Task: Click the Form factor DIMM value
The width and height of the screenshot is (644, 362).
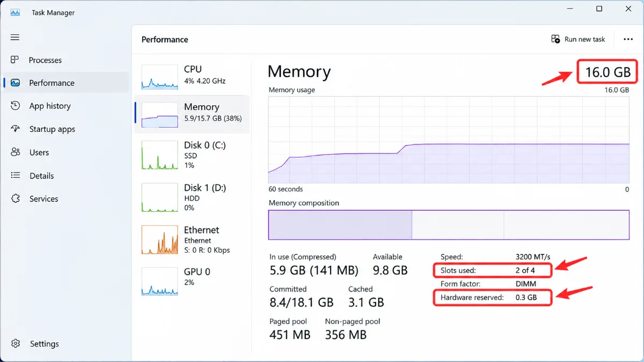Action: [x=525, y=284]
